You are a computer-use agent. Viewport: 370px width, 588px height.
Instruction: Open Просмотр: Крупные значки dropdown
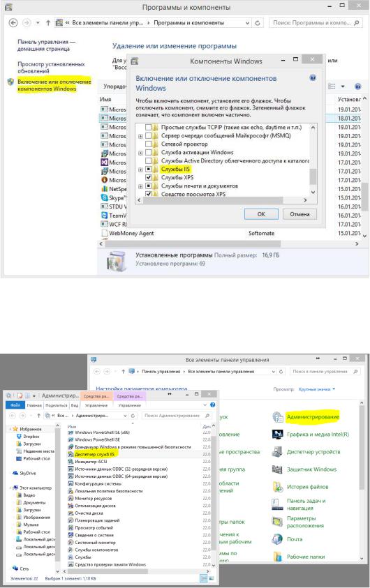point(317,389)
